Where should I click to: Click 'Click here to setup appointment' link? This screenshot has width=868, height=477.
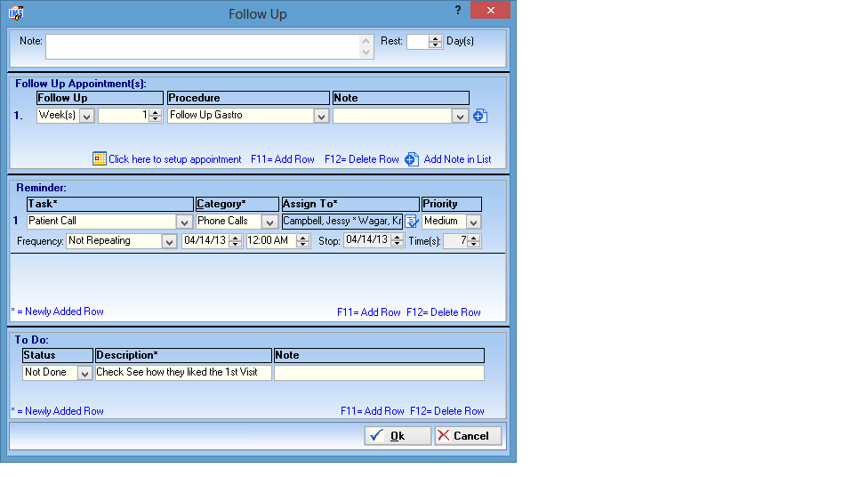click(x=175, y=159)
